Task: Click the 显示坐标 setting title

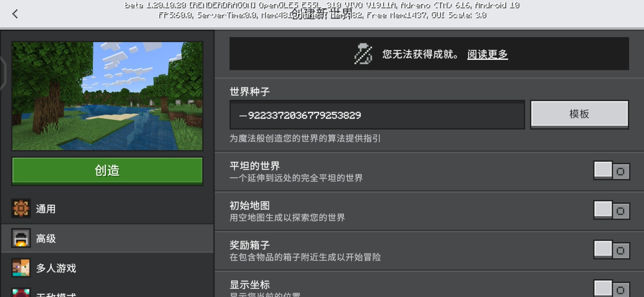Action: click(250, 285)
